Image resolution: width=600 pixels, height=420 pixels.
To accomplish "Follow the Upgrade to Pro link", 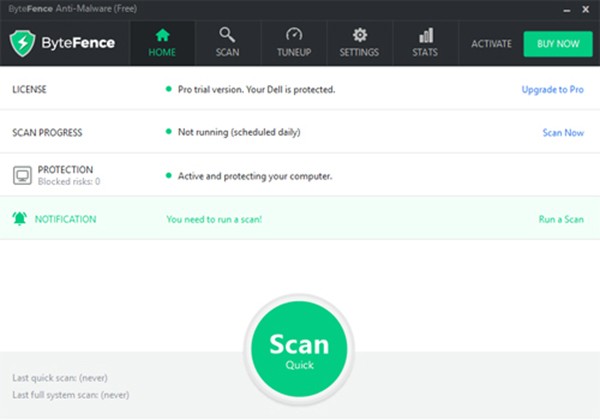I will (552, 89).
